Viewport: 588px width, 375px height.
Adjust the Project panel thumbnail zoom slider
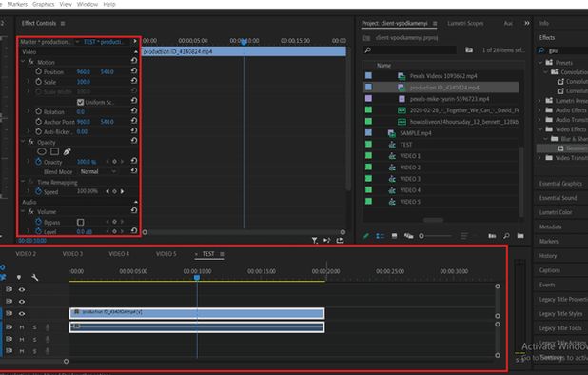point(437,236)
